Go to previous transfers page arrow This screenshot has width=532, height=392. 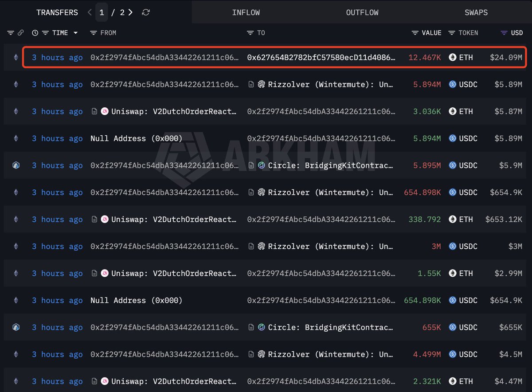pyautogui.click(x=90, y=12)
